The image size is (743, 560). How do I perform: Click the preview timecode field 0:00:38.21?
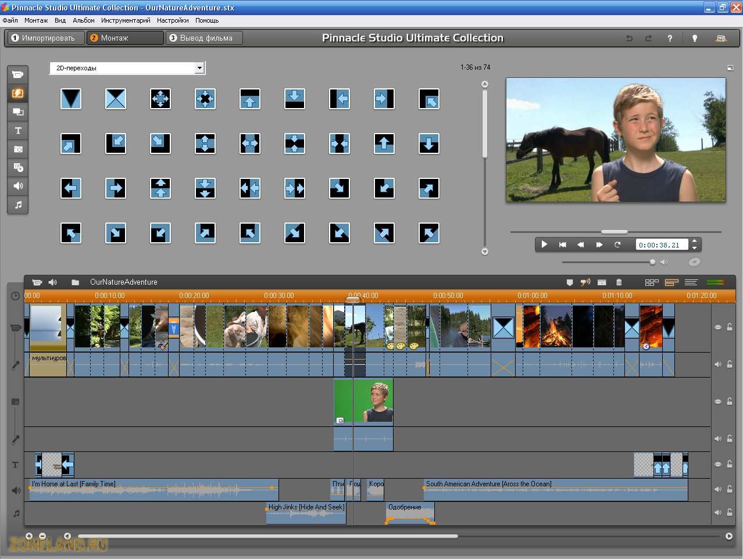(x=662, y=245)
